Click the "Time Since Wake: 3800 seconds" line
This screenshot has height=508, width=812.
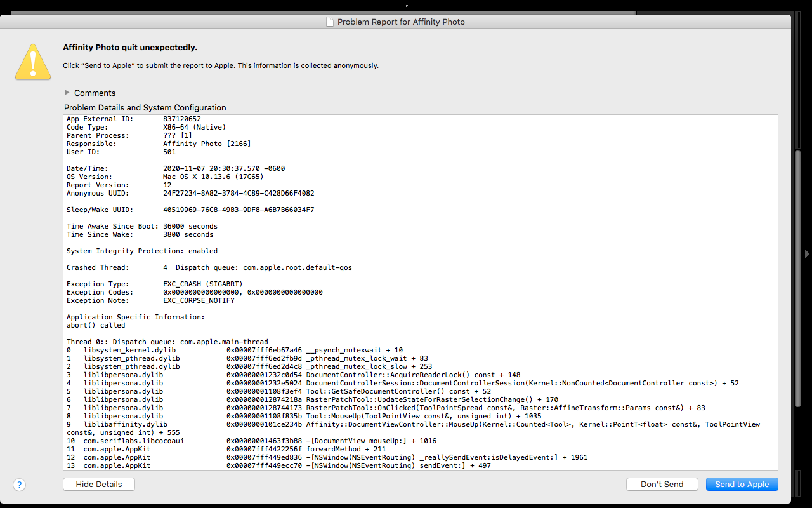(x=140, y=234)
